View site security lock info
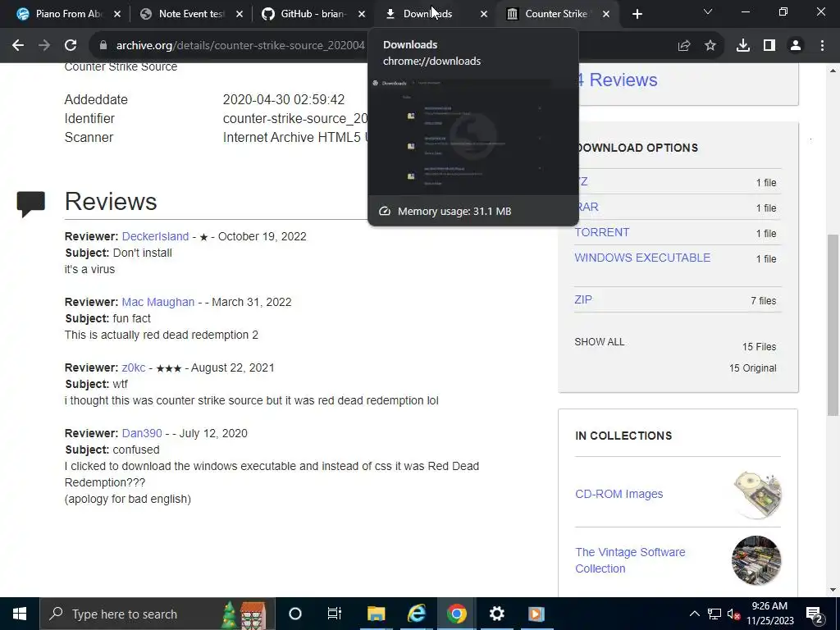This screenshot has height=630, width=840. coord(103,46)
